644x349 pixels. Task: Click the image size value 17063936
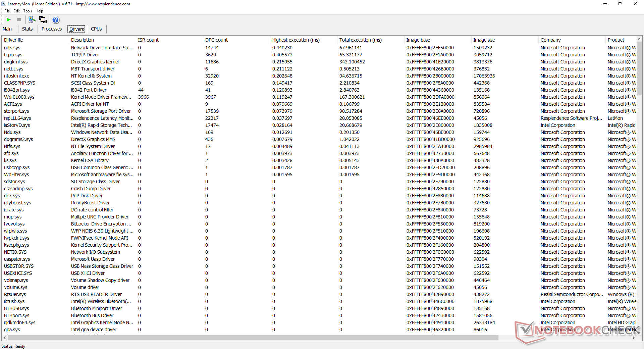484,76
